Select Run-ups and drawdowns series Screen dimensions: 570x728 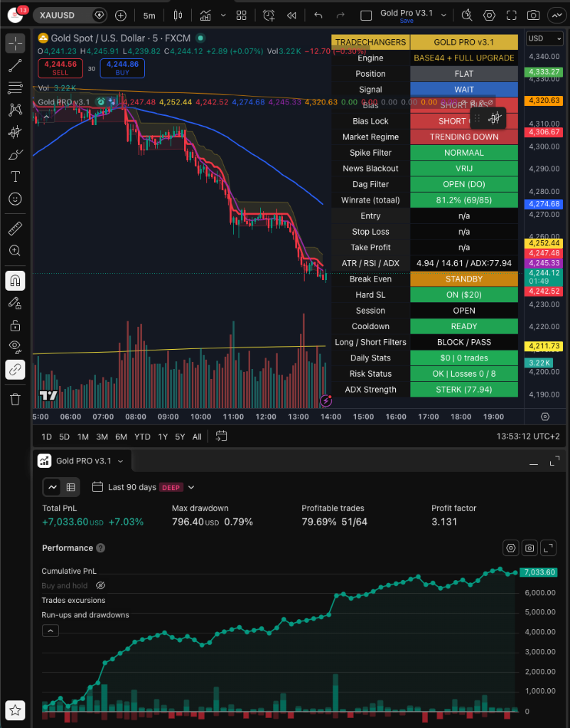point(85,615)
